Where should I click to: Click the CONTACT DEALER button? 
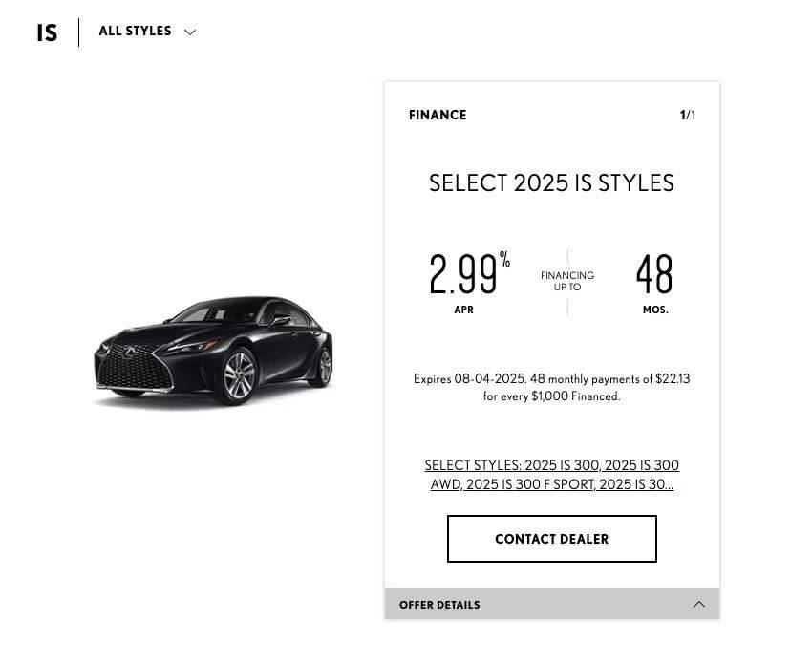[x=552, y=539]
